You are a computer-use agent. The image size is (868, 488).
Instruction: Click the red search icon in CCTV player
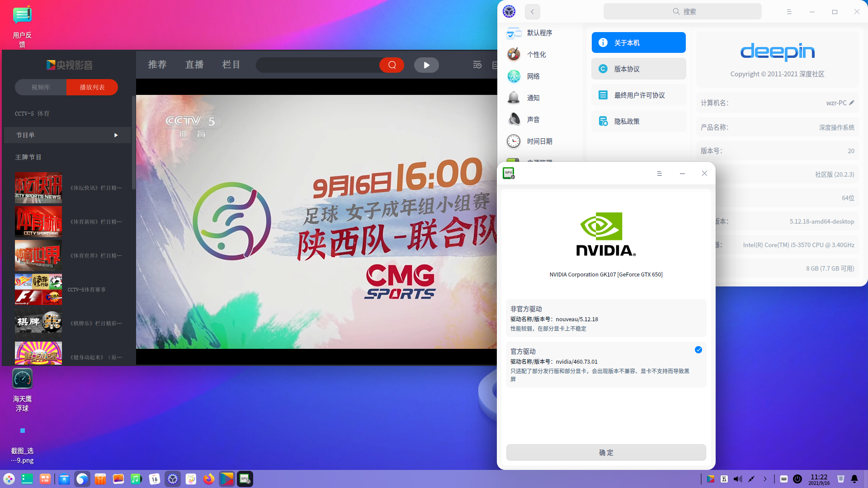392,65
